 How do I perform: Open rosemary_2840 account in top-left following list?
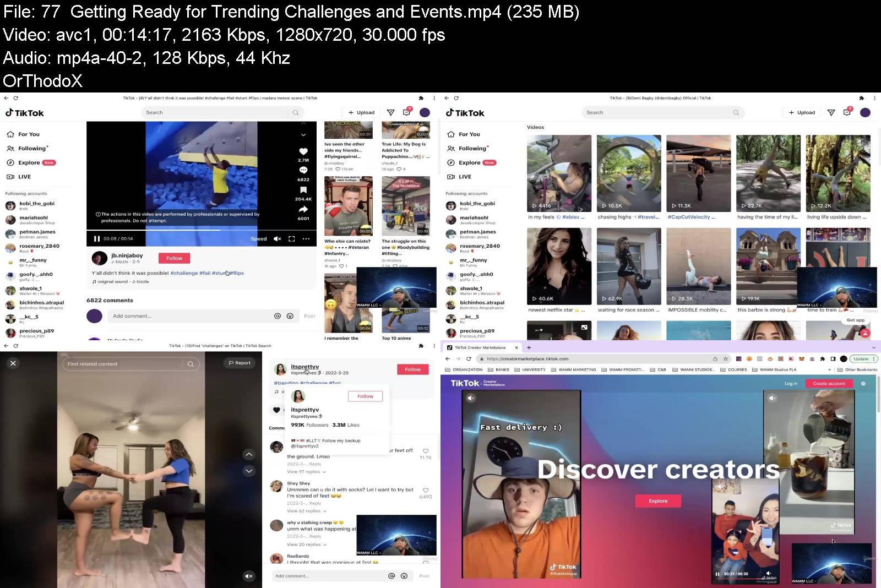click(33, 248)
